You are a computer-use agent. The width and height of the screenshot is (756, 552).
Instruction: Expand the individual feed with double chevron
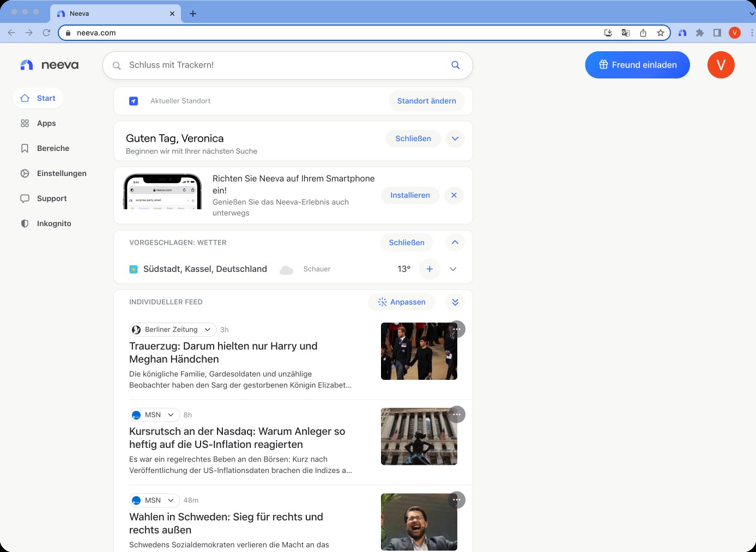click(455, 302)
